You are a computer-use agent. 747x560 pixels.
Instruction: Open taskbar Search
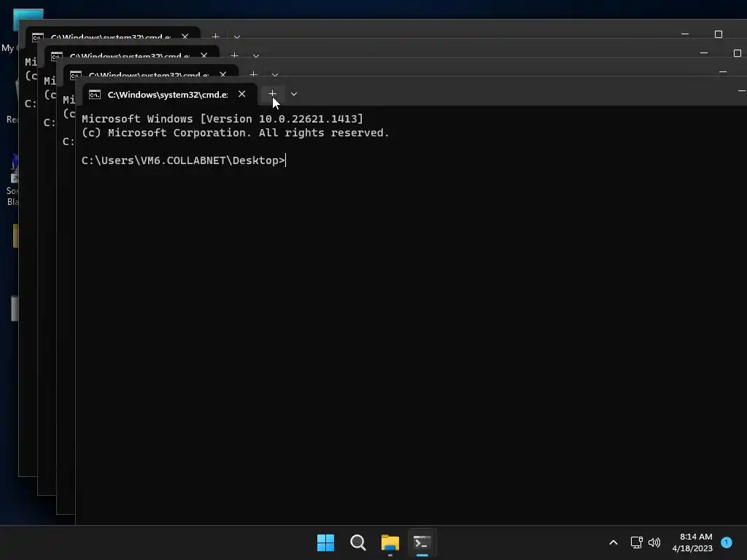coord(357,542)
